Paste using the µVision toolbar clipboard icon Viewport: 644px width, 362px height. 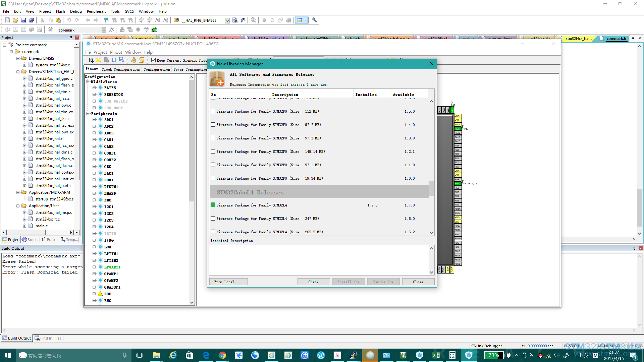58,20
